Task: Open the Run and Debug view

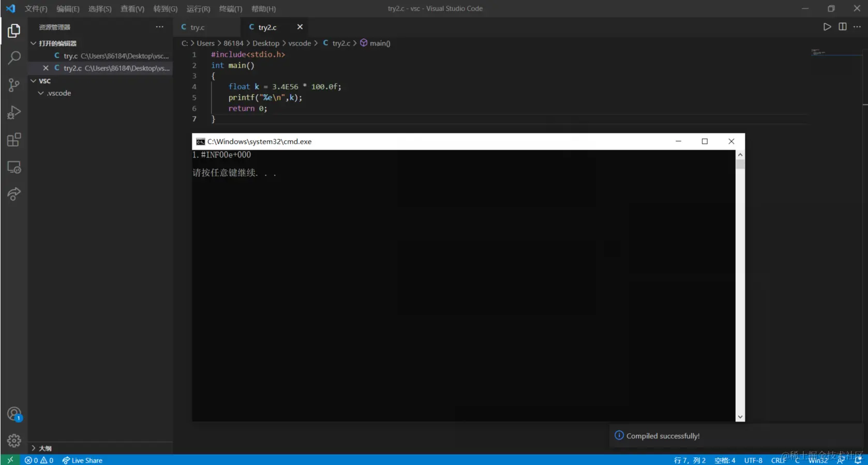Action: tap(14, 112)
